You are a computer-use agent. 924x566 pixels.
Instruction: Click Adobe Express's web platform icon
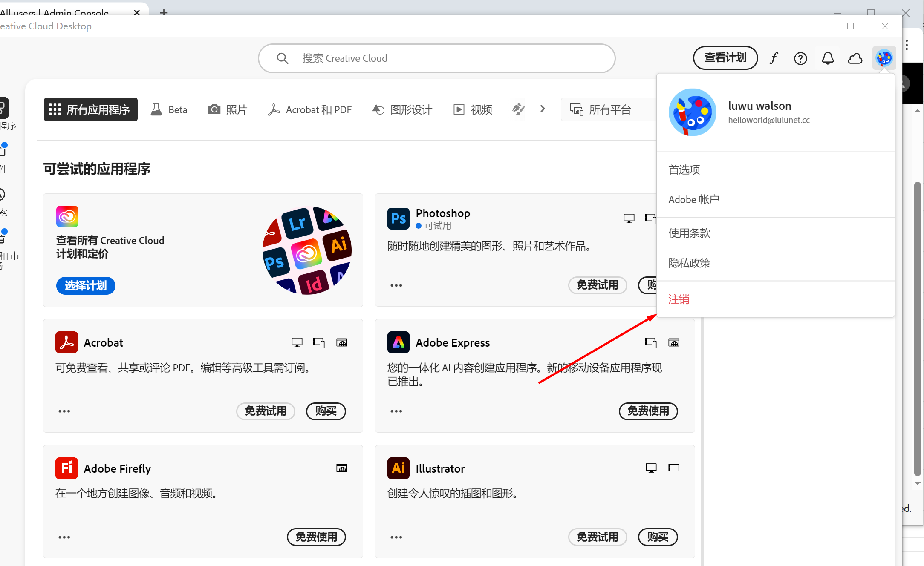click(x=674, y=342)
